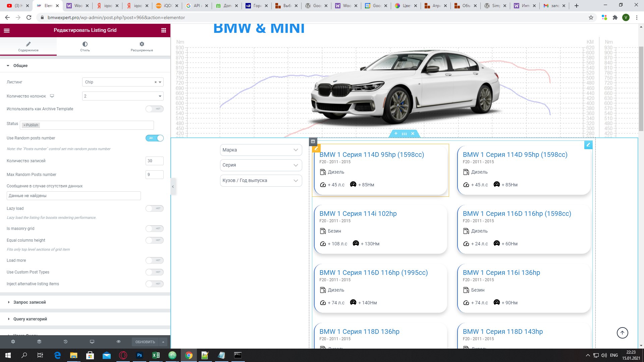This screenshot has width=644, height=362.
Task: Click the ОБНОВИТЬ update button
Action: click(145, 342)
